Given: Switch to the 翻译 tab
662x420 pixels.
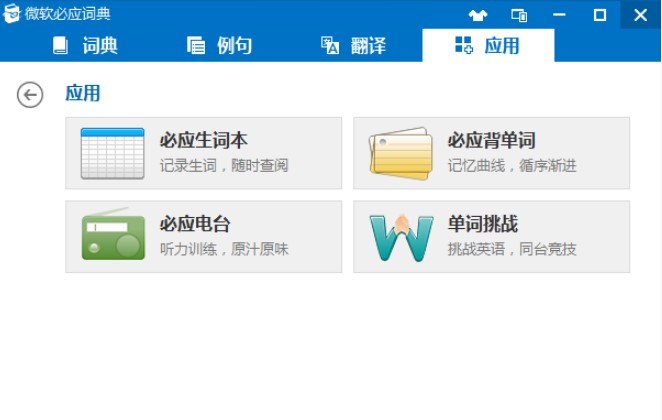Looking at the screenshot, I should coord(354,46).
